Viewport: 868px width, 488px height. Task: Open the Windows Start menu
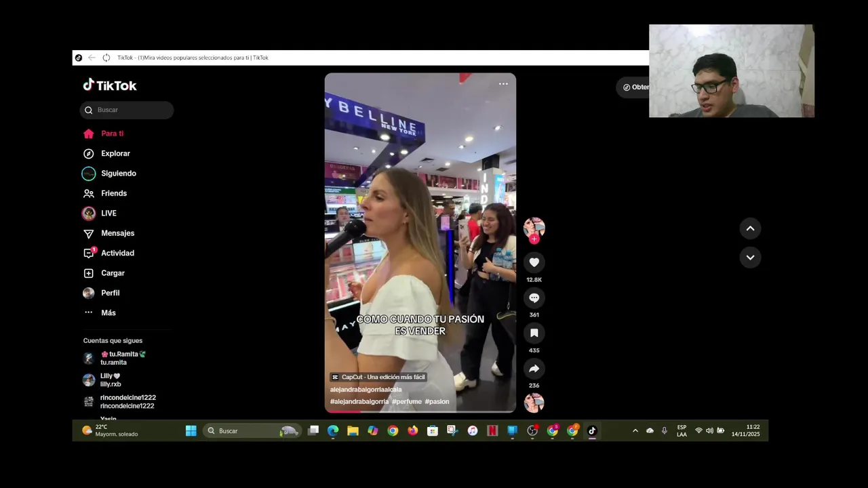coord(191,430)
